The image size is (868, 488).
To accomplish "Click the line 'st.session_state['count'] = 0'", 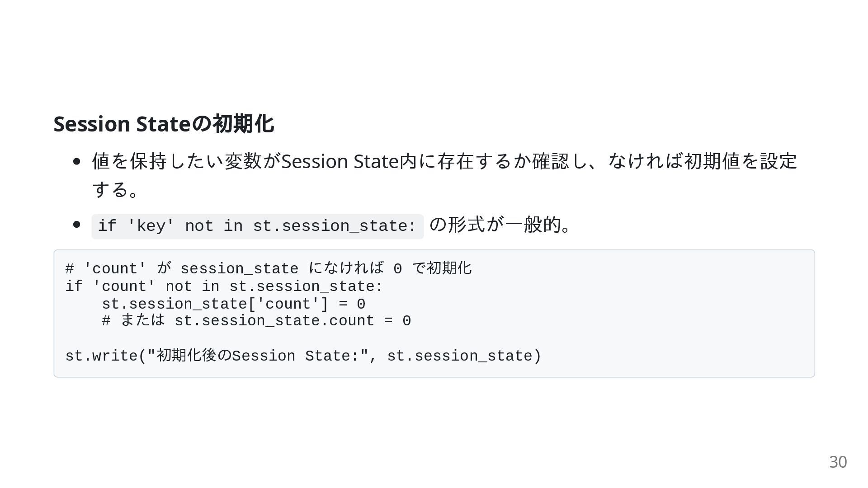I will [x=233, y=304].
